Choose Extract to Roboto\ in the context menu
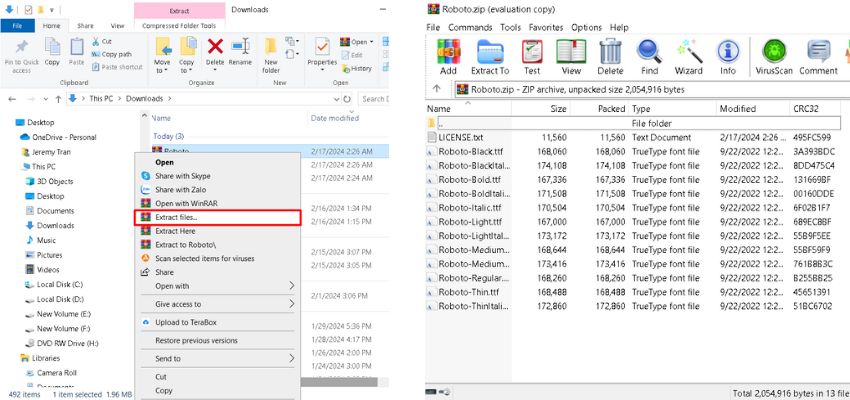Screen dimensions: 850x400 pyautogui.click(x=217, y=245)
